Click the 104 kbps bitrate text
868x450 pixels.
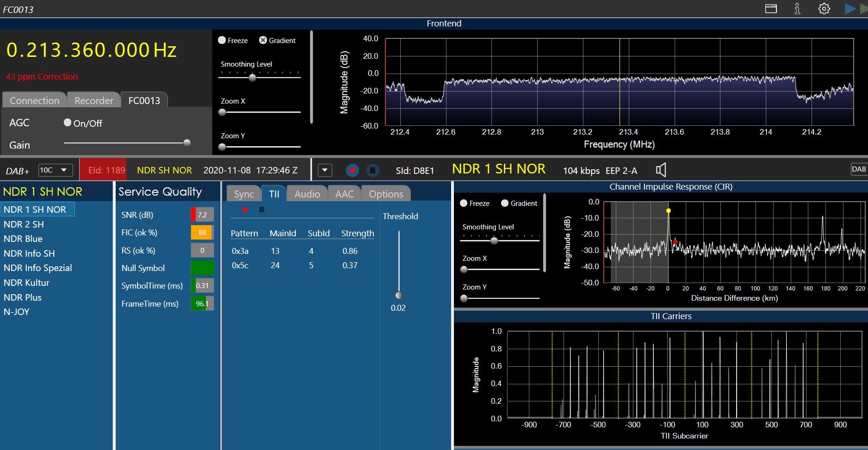point(581,171)
